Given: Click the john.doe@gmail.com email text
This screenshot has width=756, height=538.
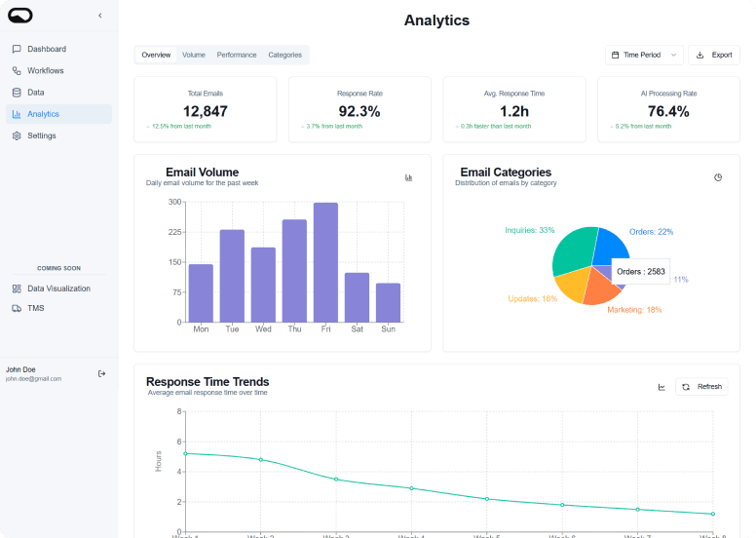Looking at the screenshot, I should 34,379.
